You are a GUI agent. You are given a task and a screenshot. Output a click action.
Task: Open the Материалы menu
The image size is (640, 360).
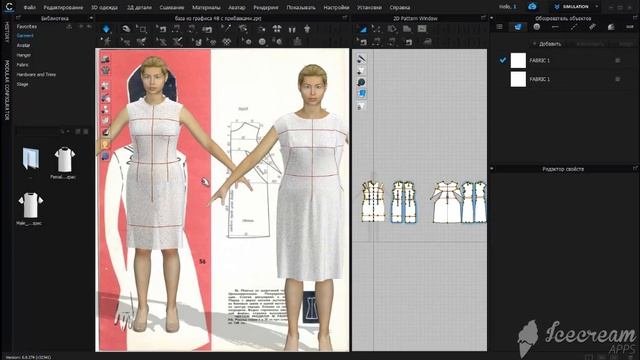(206, 7)
